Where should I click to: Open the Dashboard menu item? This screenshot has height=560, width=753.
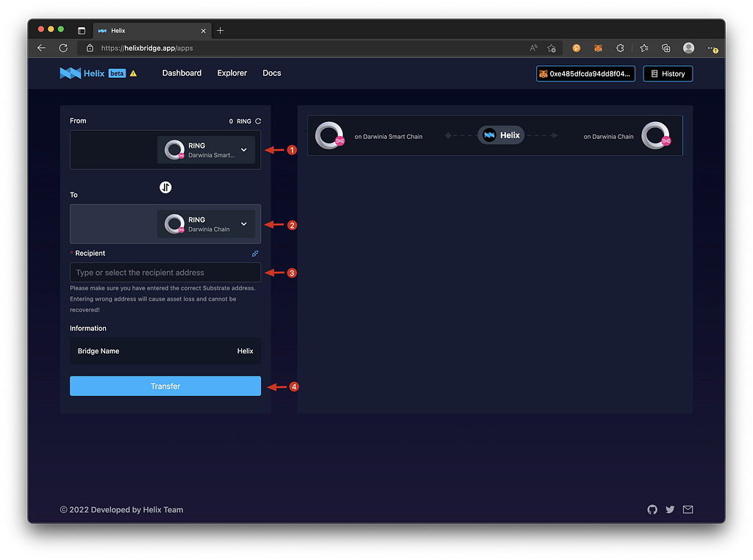[x=182, y=73]
